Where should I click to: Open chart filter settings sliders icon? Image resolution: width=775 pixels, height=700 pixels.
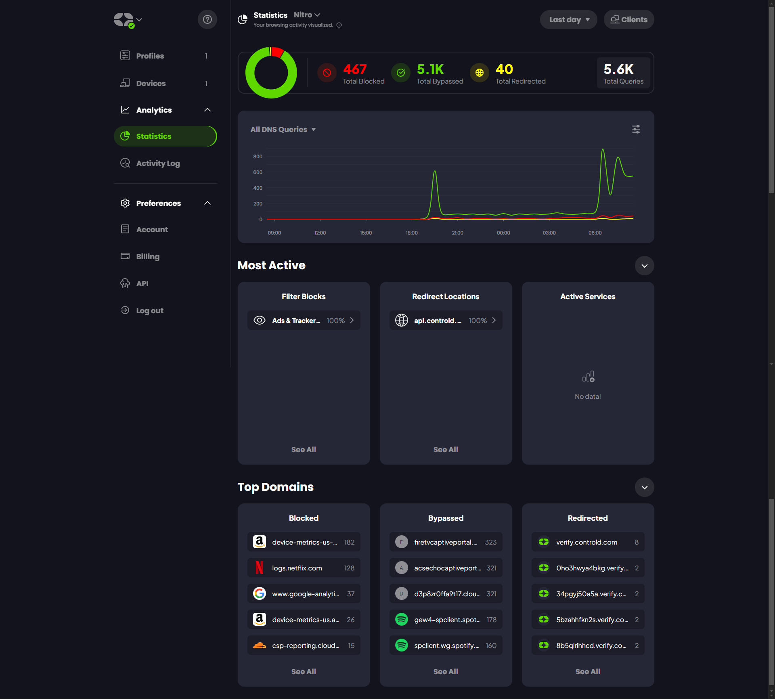(x=636, y=129)
